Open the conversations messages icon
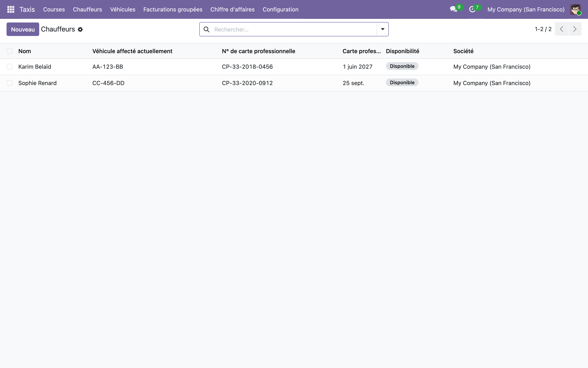Viewport: 588px width, 368px height. pos(453,9)
